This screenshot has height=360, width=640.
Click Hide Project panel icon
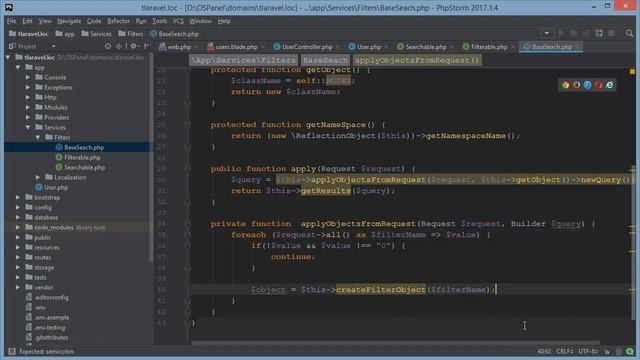[x=147, y=46]
